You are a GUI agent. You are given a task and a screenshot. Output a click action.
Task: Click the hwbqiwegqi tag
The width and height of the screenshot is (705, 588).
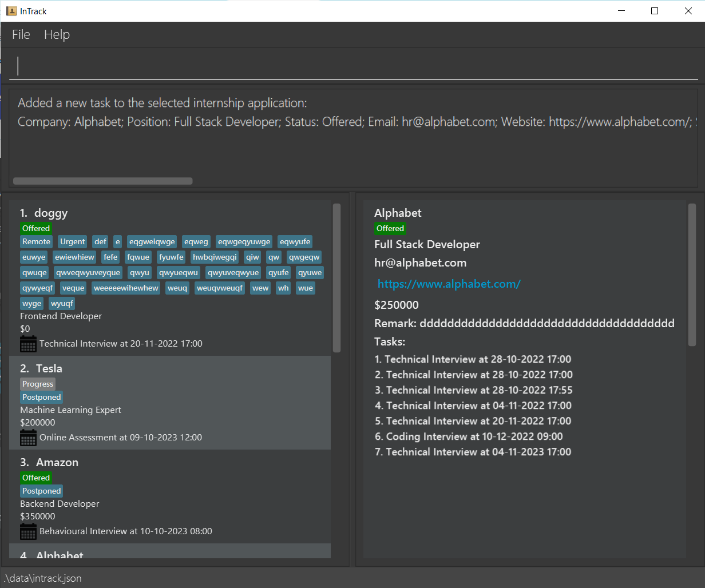click(215, 257)
